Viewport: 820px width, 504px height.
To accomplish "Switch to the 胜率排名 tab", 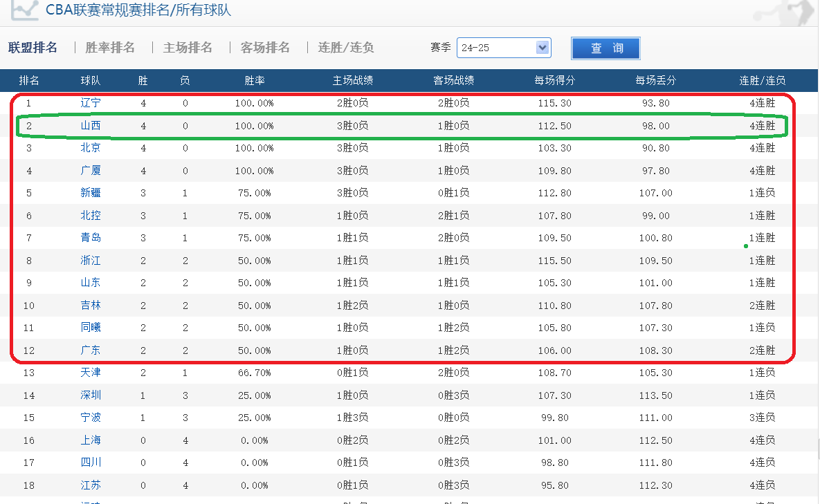I will tap(110, 48).
